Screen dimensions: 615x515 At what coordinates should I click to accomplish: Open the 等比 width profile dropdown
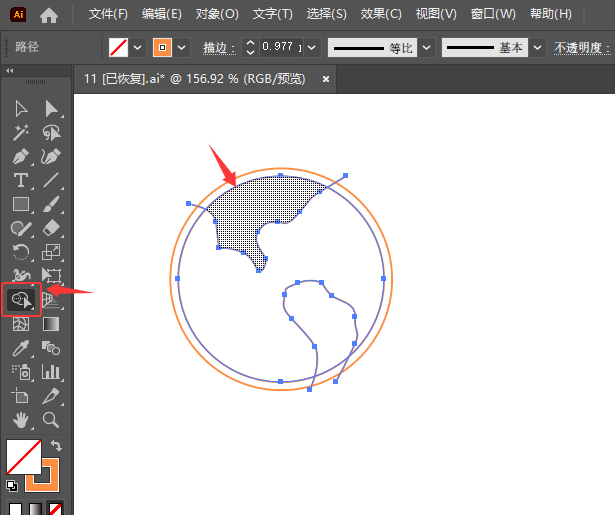pyautogui.click(x=426, y=47)
